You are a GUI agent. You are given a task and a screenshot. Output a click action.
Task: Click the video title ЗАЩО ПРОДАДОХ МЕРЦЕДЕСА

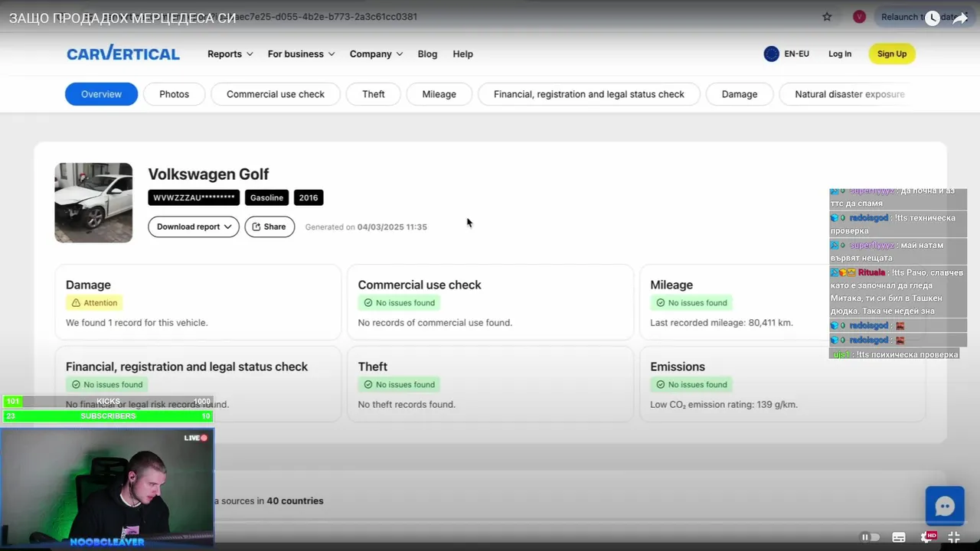click(x=122, y=18)
